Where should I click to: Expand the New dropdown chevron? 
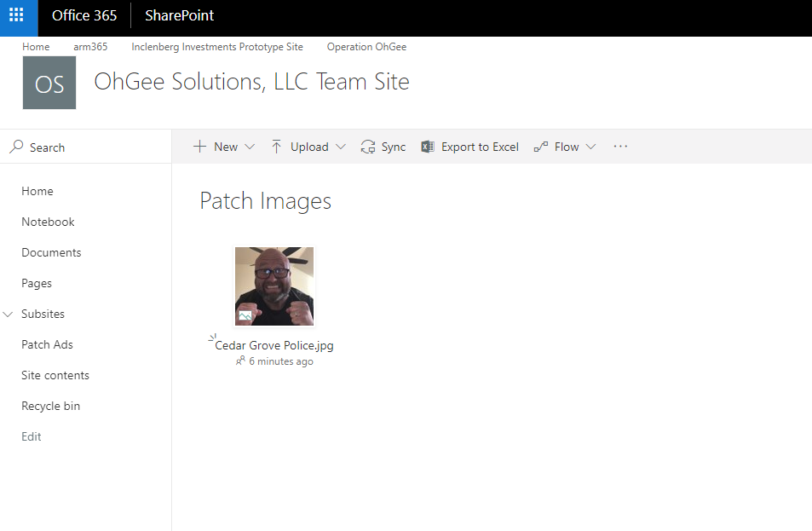[x=250, y=147]
